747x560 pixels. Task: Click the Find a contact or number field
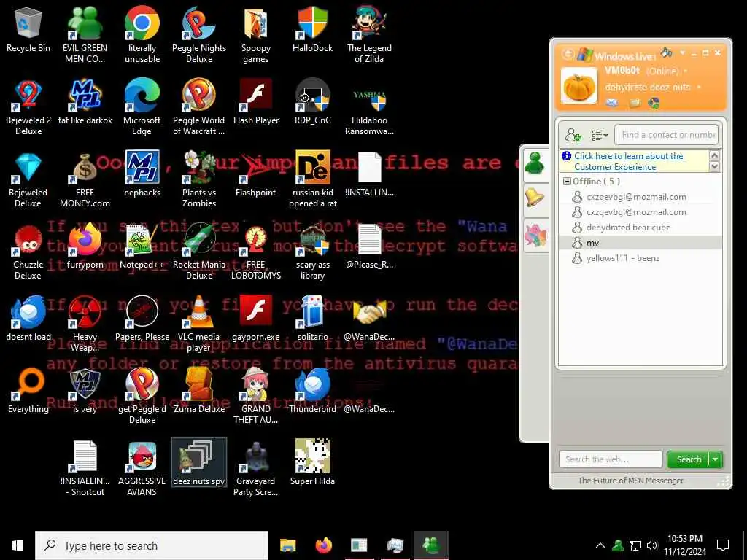click(666, 135)
